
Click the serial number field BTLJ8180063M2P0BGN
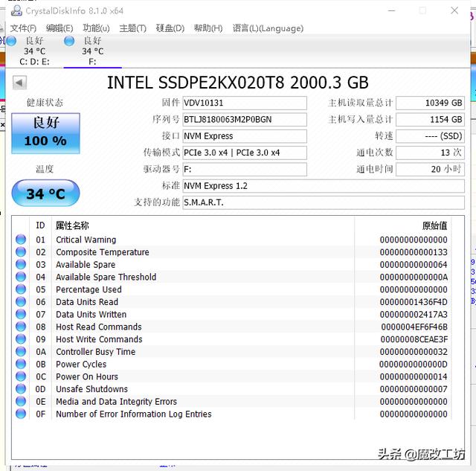(245, 120)
